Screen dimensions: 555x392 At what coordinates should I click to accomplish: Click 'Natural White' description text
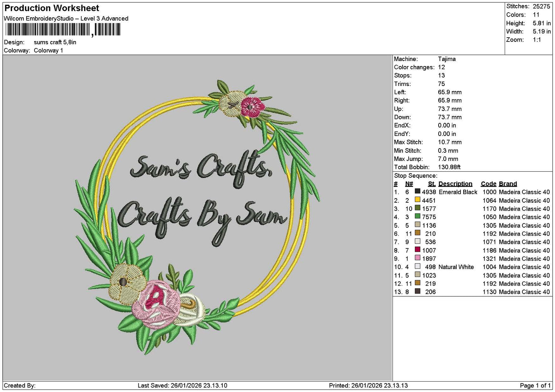pyautogui.click(x=456, y=267)
